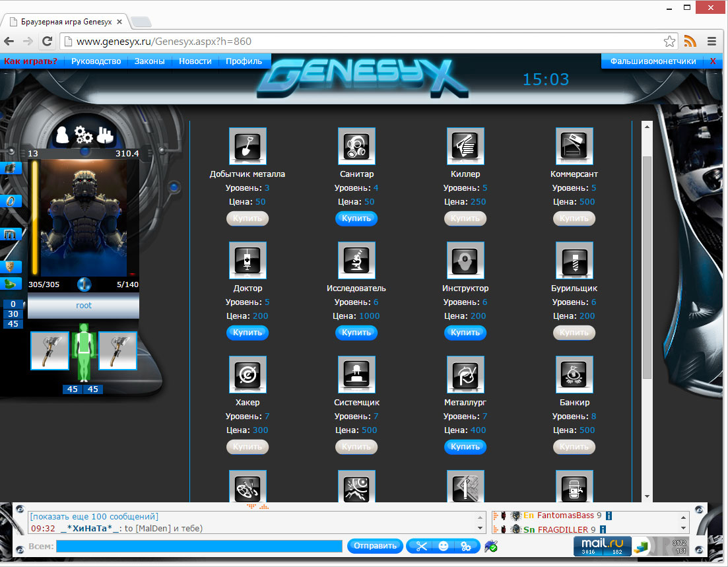728x567 pixels.
Task: Send chat message with Отправить
Action: point(375,546)
